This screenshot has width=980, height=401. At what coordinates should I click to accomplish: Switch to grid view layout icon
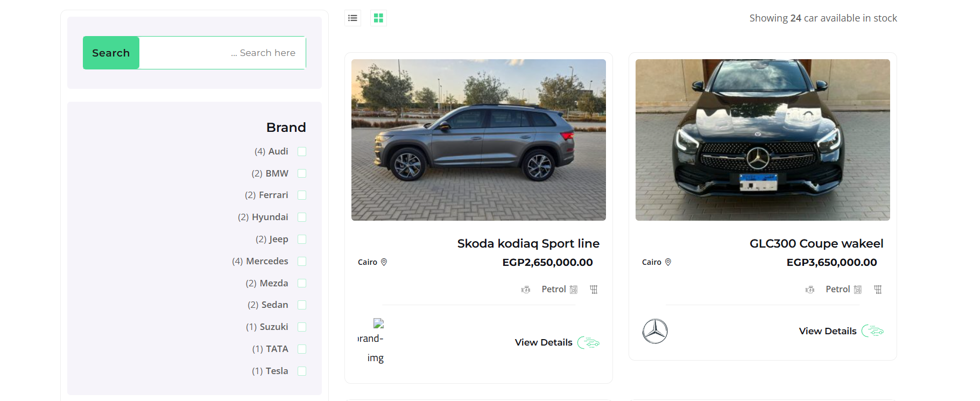click(378, 18)
